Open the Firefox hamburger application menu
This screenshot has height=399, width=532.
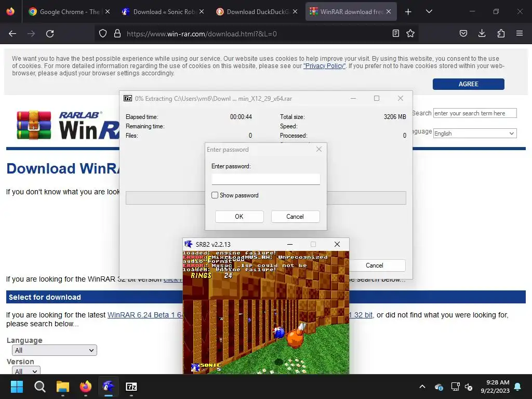[520, 33]
